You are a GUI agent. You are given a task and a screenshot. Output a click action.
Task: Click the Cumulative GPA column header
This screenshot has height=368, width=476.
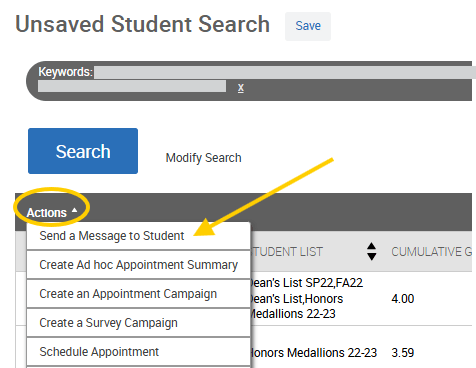(x=431, y=252)
